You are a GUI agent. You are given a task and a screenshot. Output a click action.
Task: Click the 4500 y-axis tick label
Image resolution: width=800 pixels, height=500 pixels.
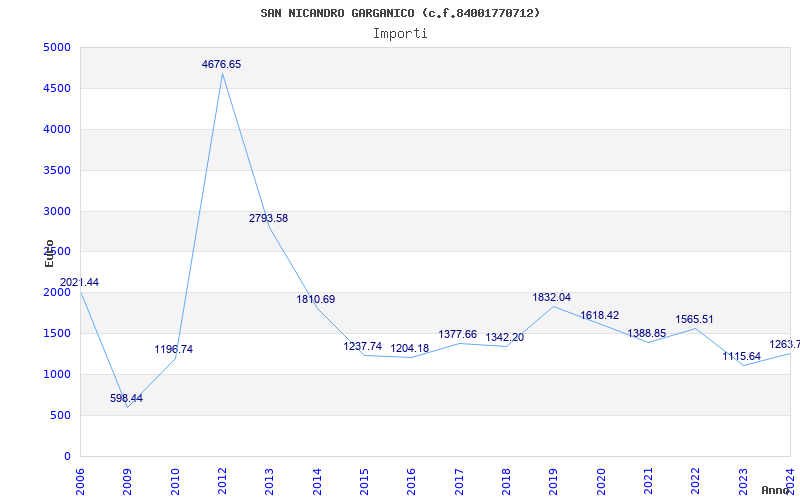[x=57, y=88]
